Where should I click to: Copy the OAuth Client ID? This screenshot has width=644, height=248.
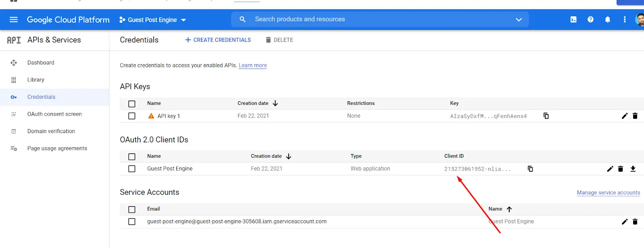pyautogui.click(x=530, y=169)
